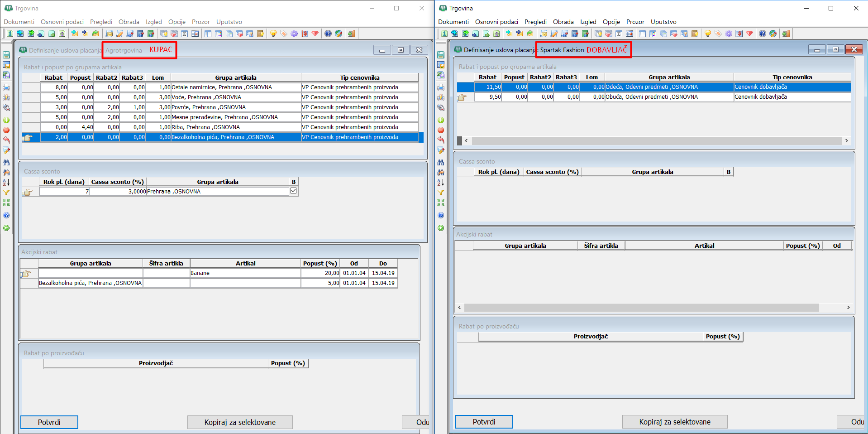The width and height of the screenshot is (868, 434).
Task: Click the green plus icon in Spartak Fashion sidebar
Action: point(441,120)
